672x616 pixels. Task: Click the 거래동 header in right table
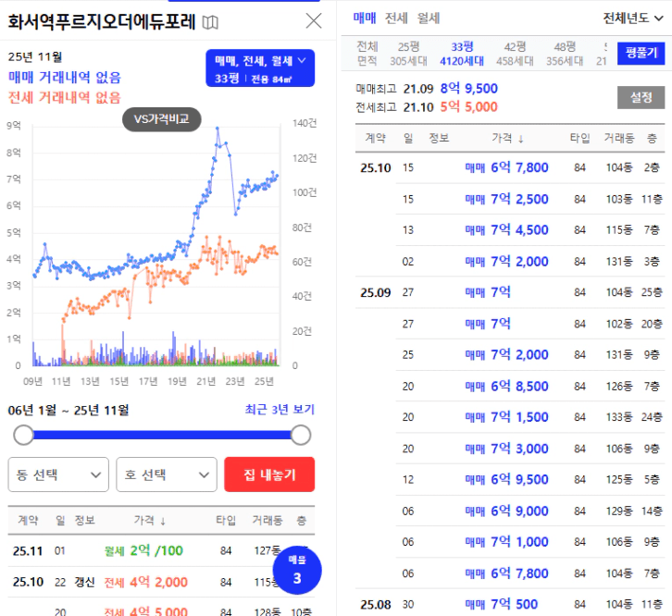(x=619, y=138)
